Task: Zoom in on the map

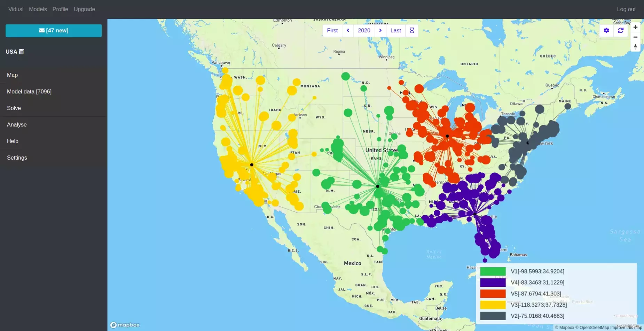Action: click(635, 27)
